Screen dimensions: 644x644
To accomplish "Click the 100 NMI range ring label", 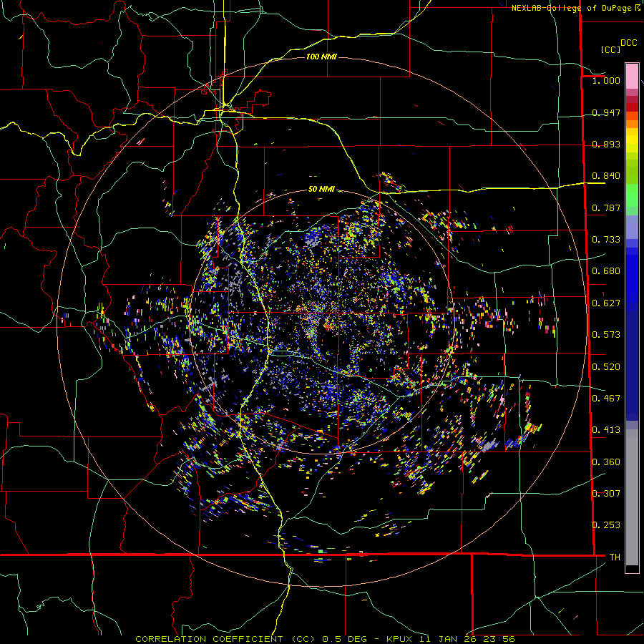I will tap(321, 57).
